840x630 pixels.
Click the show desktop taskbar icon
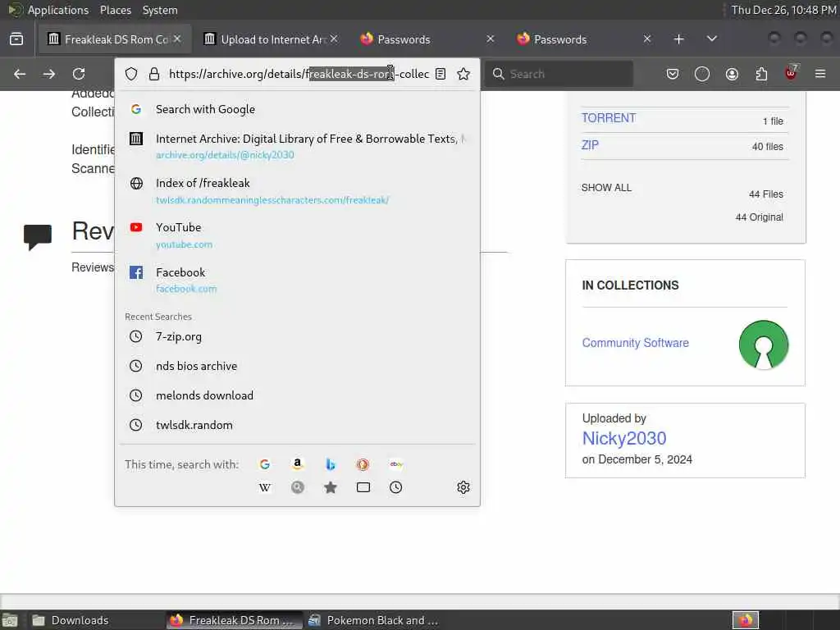coord(10,620)
